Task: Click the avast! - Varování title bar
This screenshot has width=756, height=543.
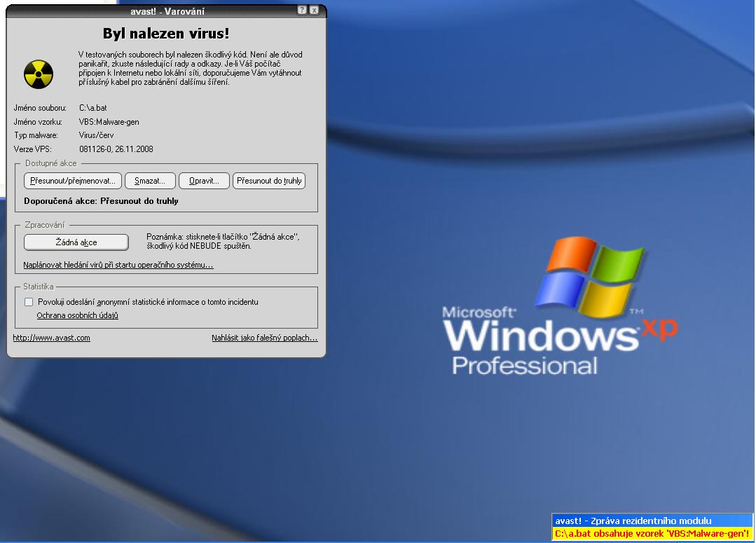Action: [x=167, y=11]
